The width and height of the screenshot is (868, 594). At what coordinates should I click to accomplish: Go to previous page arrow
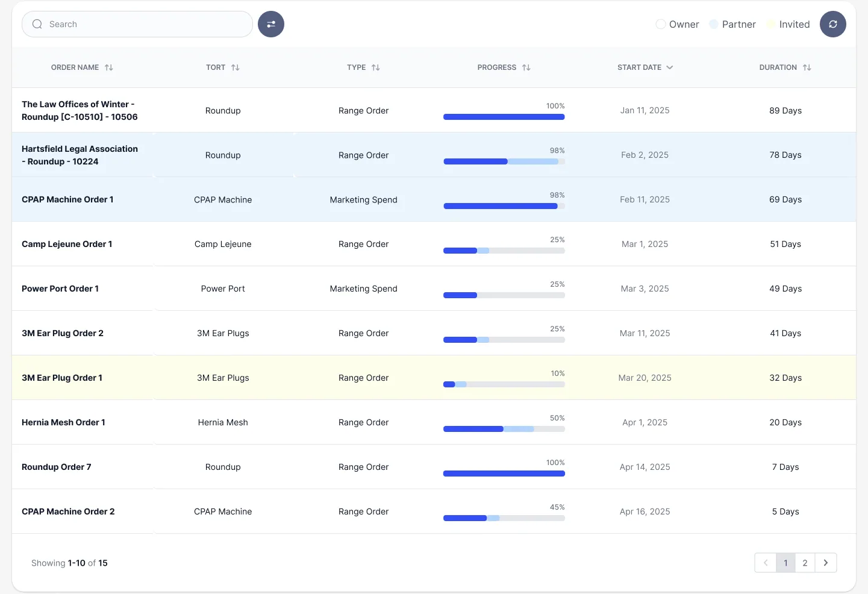tap(766, 563)
